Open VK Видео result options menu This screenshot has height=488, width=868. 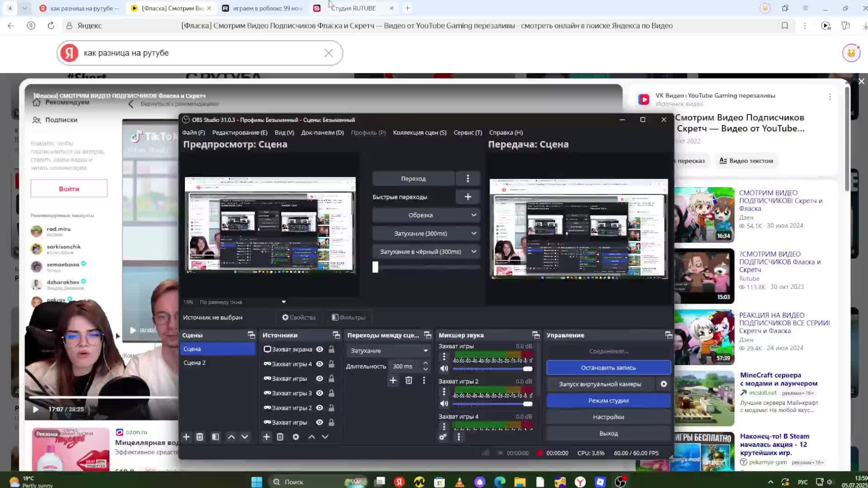(x=830, y=97)
